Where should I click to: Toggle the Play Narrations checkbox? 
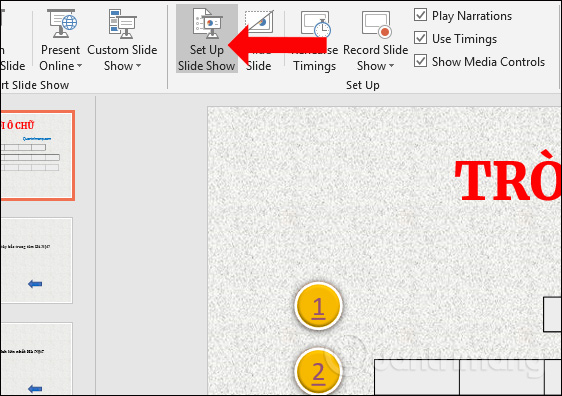tap(420, 15)
